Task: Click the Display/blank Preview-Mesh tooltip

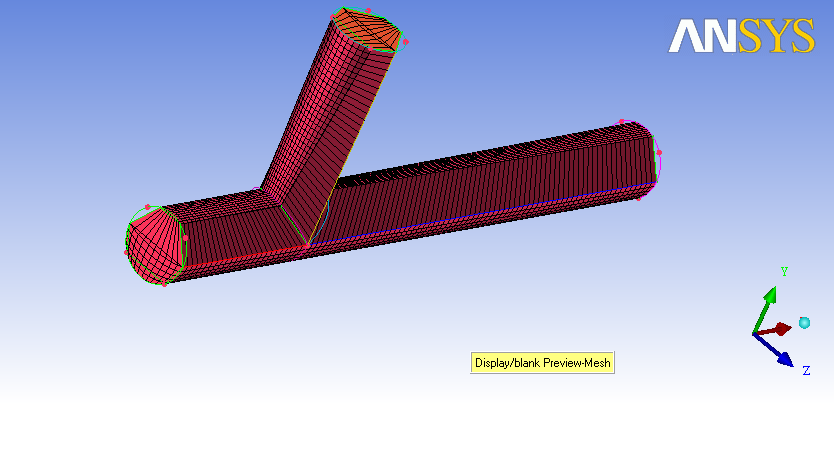Action: 542,363
